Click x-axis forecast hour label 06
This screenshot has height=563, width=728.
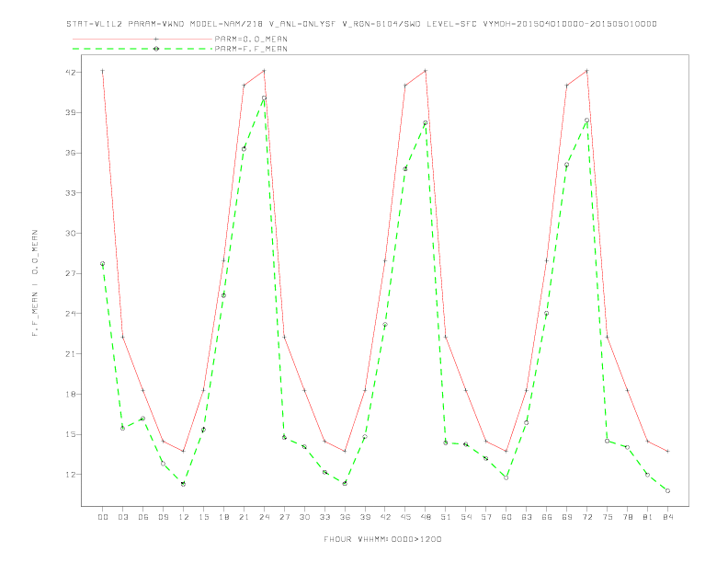point(143,517)
